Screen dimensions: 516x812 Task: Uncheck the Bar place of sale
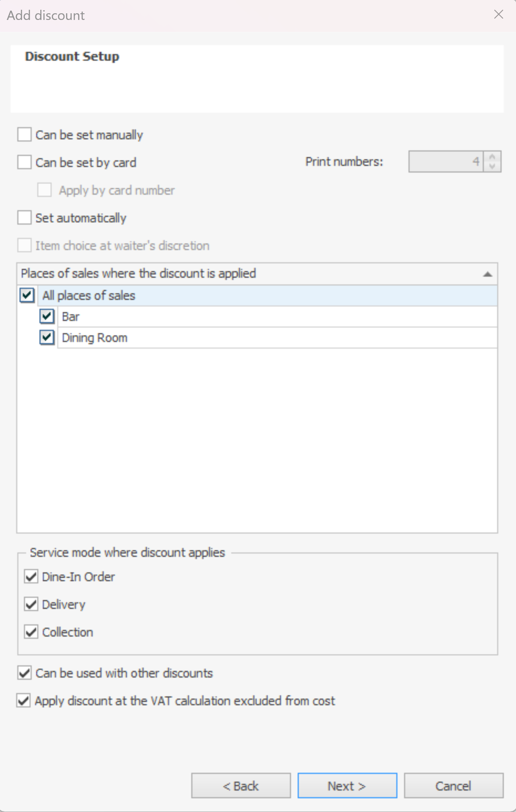[x=47, y=316]
